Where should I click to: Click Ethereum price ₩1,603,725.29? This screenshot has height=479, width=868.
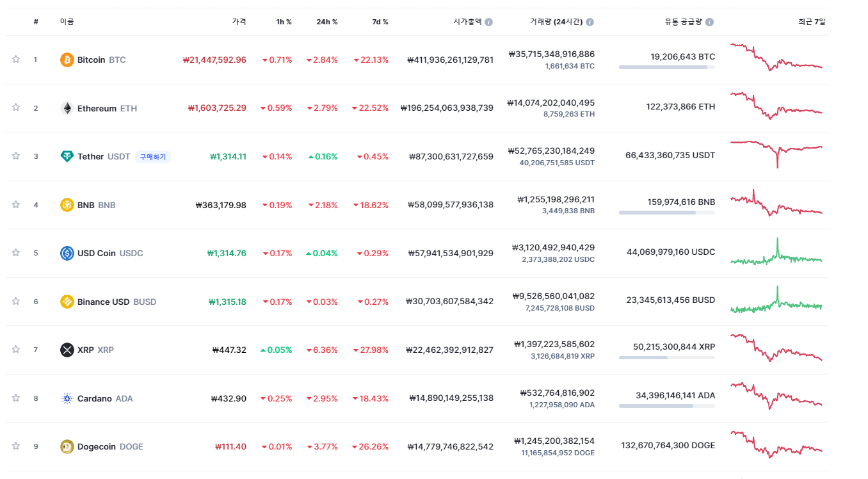(x=217, y=108)
